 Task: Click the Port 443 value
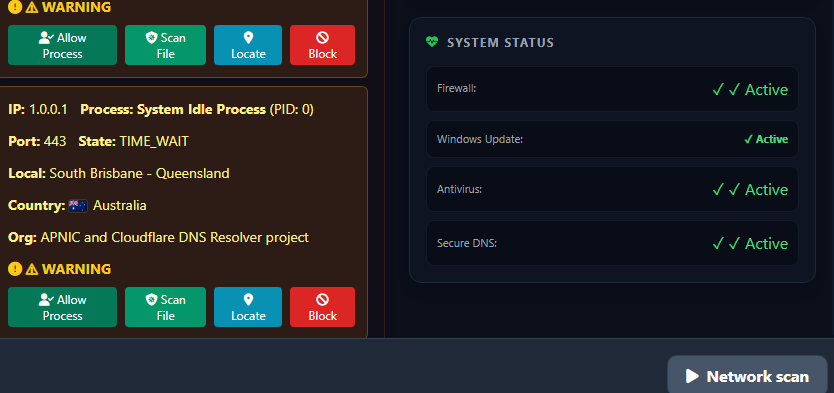pos(55,141)
